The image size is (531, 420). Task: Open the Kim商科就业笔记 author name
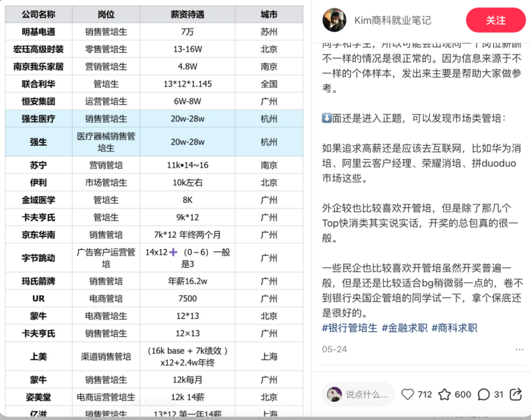pos(392,20)
